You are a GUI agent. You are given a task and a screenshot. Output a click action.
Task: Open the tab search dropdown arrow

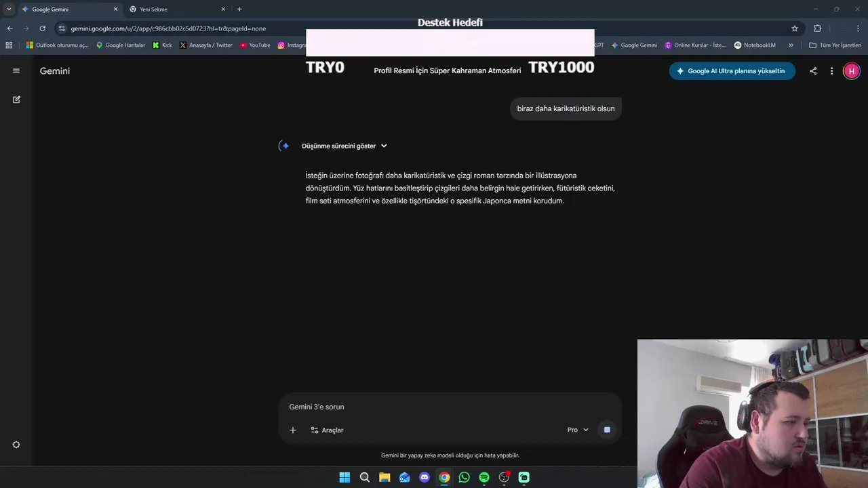[9, 9]
